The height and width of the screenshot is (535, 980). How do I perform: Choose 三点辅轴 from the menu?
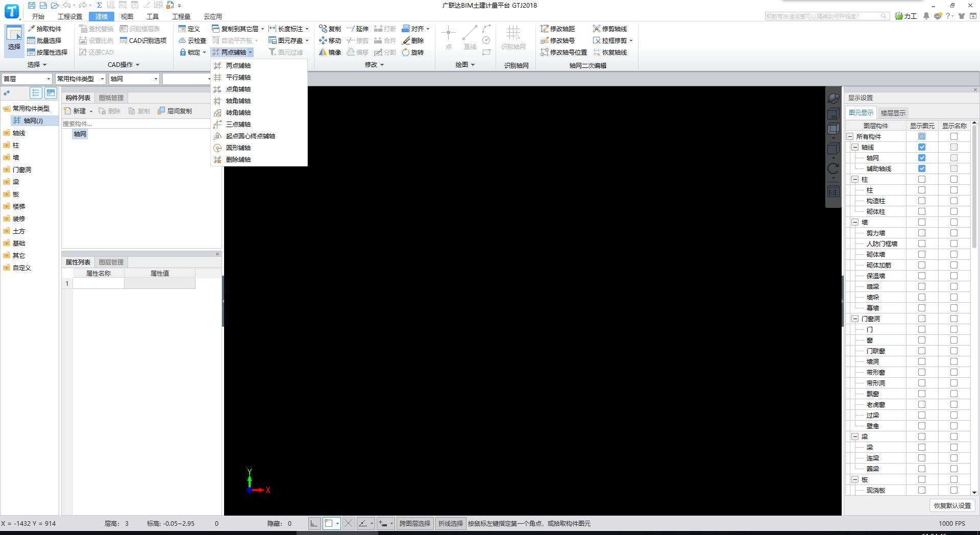[x=238, y=124]
